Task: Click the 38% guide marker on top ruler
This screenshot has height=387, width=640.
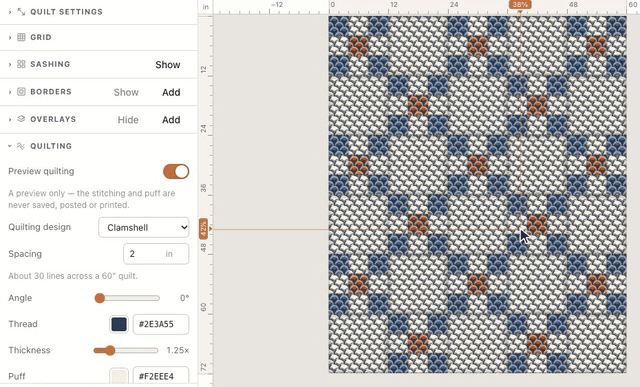Action: coord(520,4)
